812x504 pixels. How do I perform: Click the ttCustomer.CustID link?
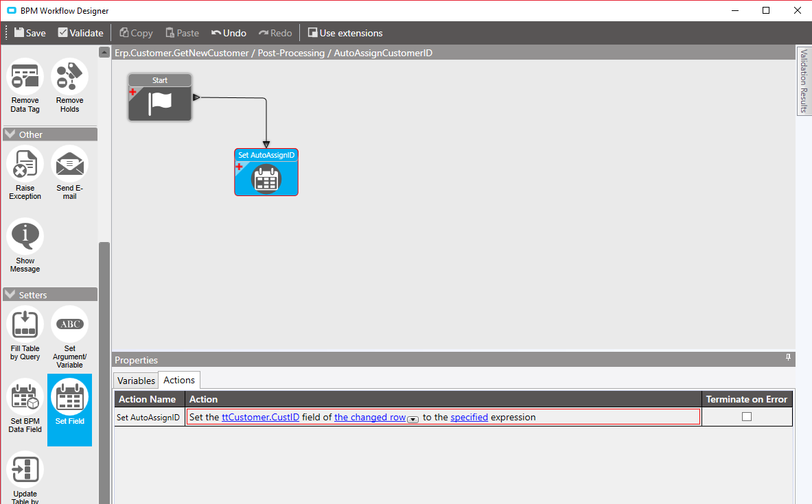click(x=260, y=417)
